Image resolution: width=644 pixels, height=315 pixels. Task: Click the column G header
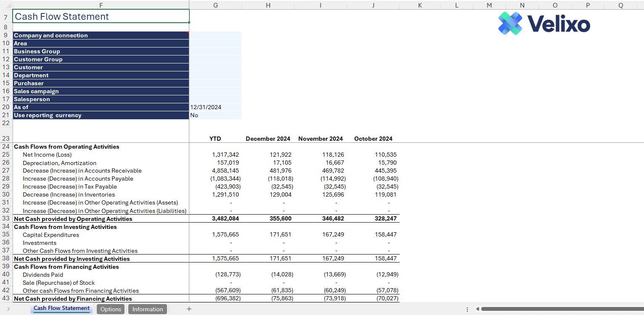215,5
